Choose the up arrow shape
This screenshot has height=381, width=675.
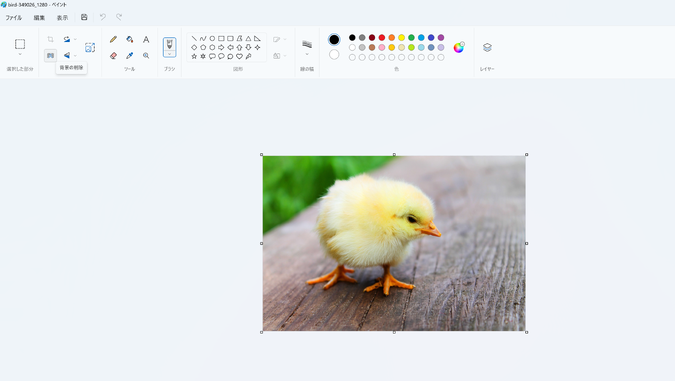[x=239, y=47]
